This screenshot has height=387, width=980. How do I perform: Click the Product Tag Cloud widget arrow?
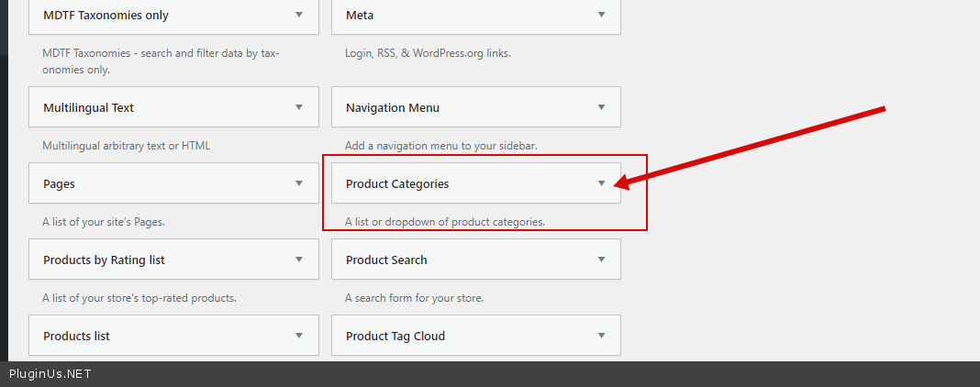(x=601, y=336)
